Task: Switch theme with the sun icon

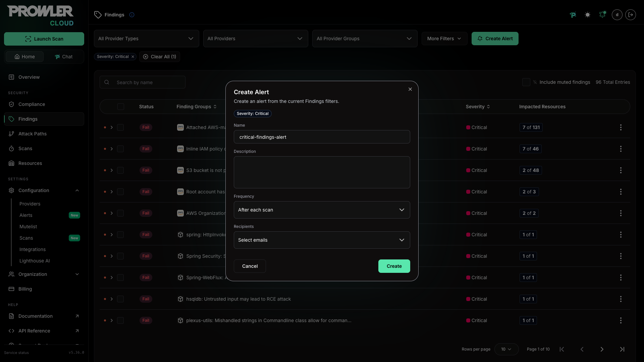Action: point(588,15)
